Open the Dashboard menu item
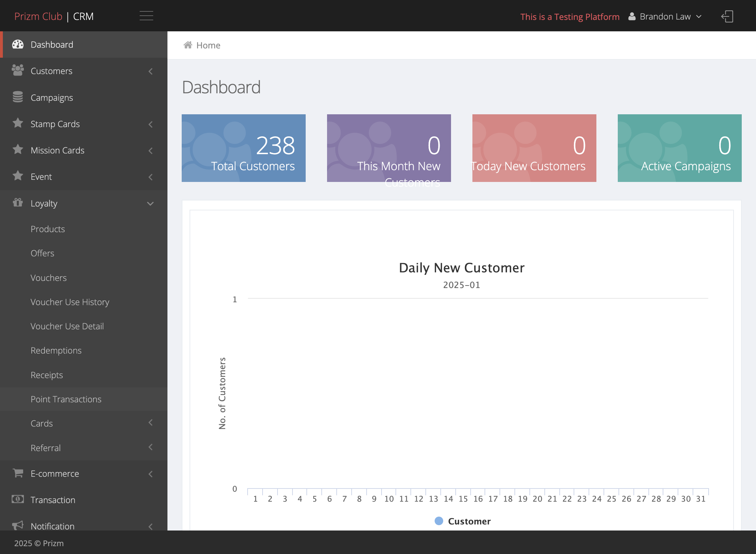This screenshot has width=756, height=554. pyautogui.click(x=84, y=45)
